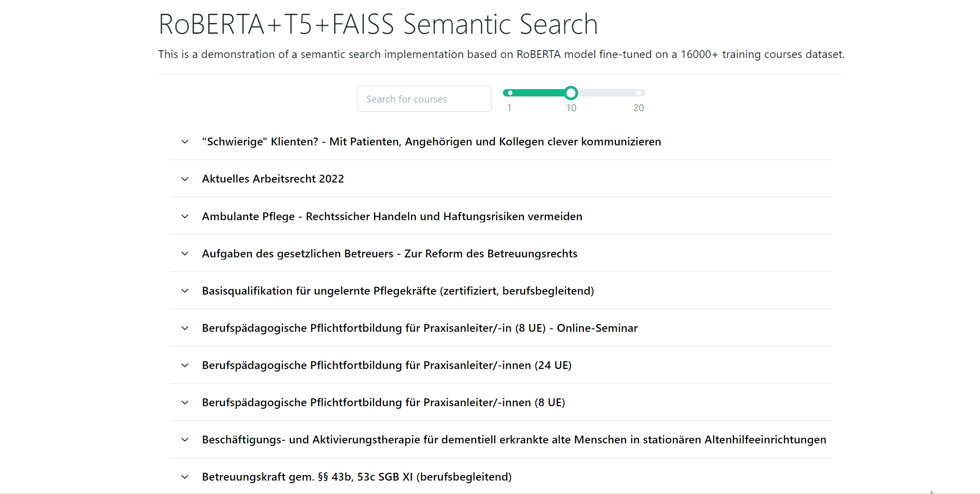Image resolution: width=980 pixels, height=494 pixels.
Task: Click the Search for courses input field
Action: [424, 99]
